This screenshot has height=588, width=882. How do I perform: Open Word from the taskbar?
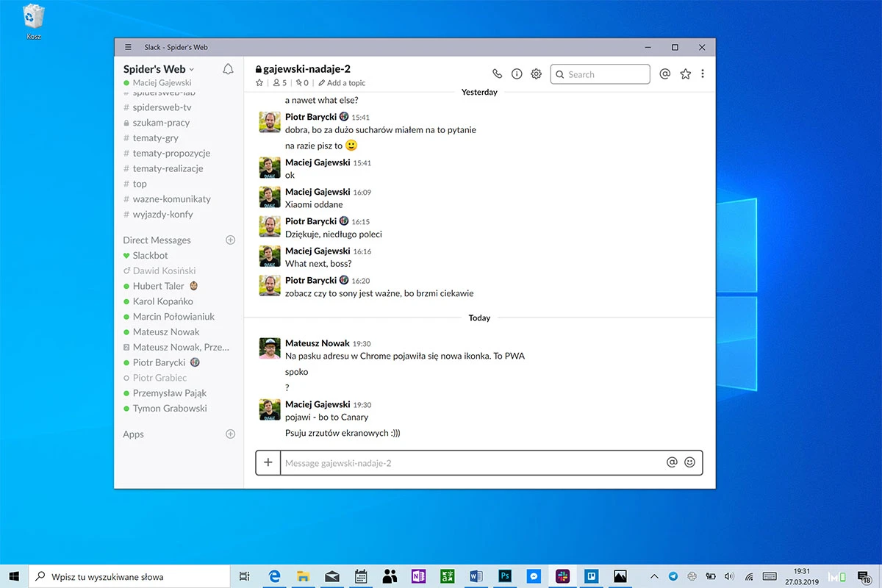click(476, 576)
